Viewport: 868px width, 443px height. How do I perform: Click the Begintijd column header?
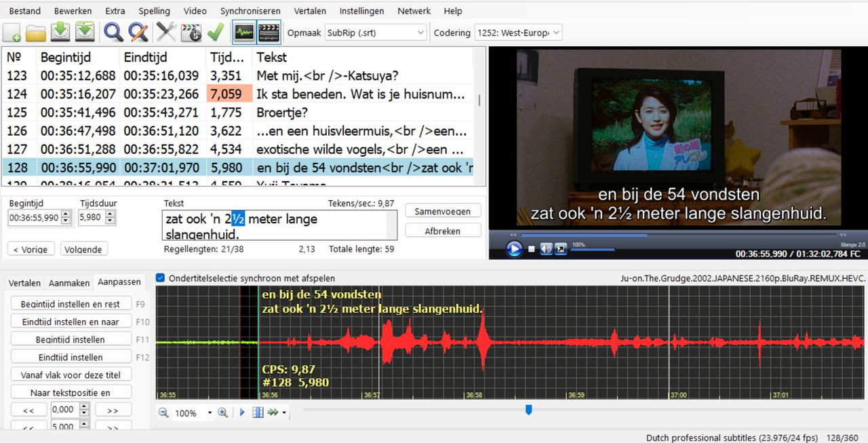[78, 57]
